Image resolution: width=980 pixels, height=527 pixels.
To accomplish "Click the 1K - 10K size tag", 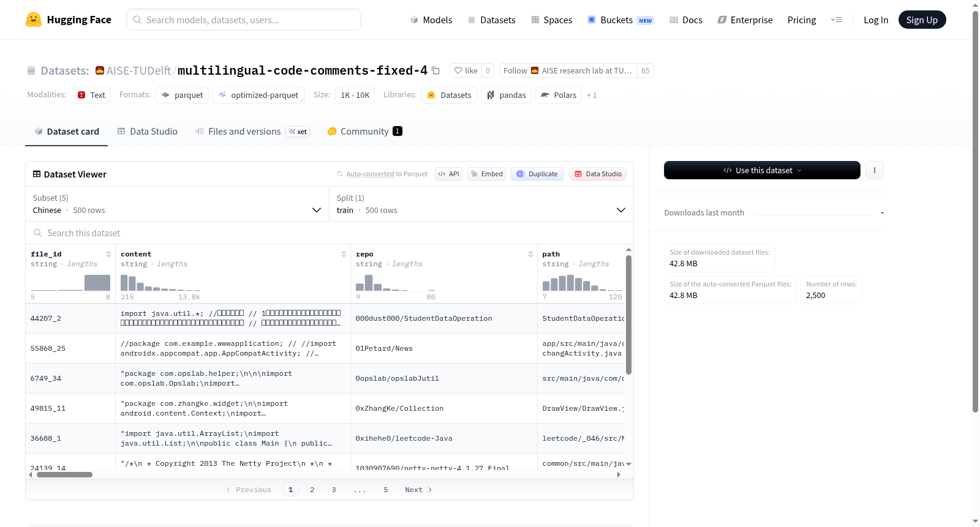I will 355,95.
